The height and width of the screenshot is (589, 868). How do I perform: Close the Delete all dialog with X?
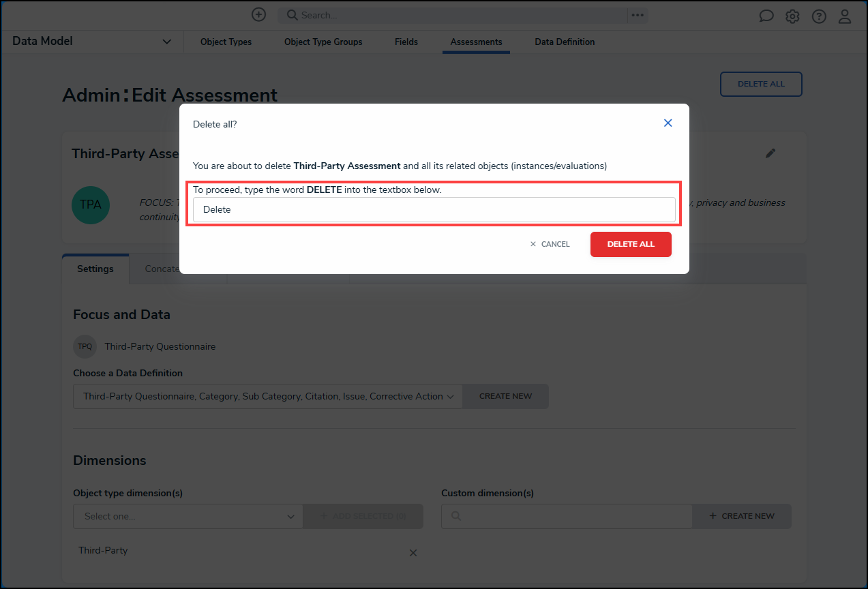tap(668, 123)
